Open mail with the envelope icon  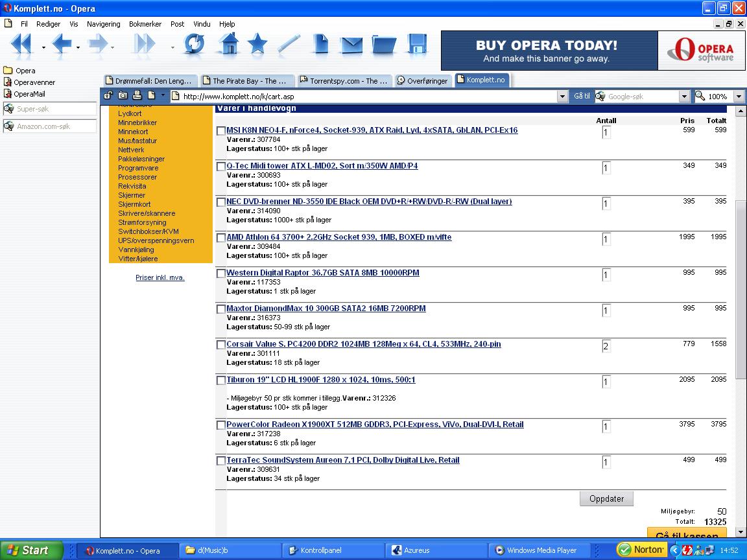point(351,45)
